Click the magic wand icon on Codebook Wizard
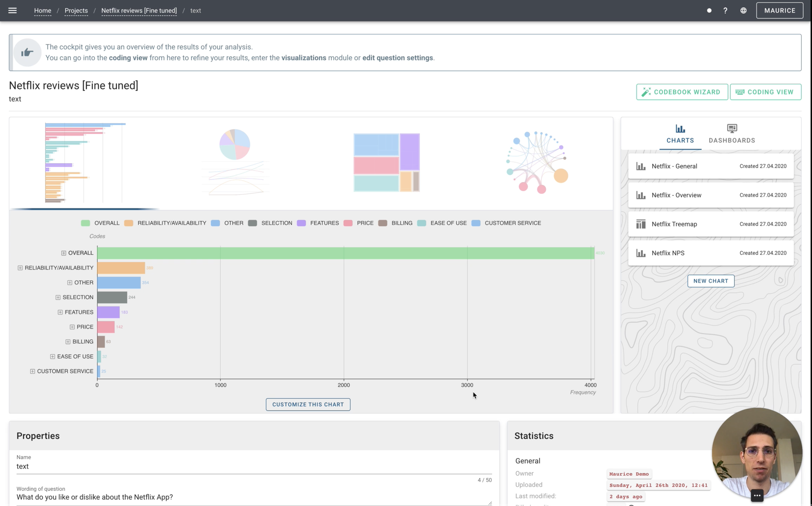This screenshot has height=506, width=812. [646, 92]
